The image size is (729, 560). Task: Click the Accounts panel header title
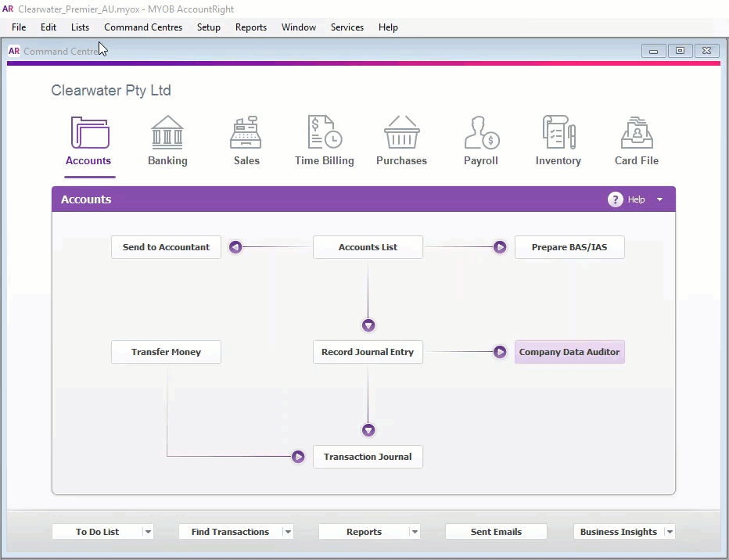coord(86,199)
